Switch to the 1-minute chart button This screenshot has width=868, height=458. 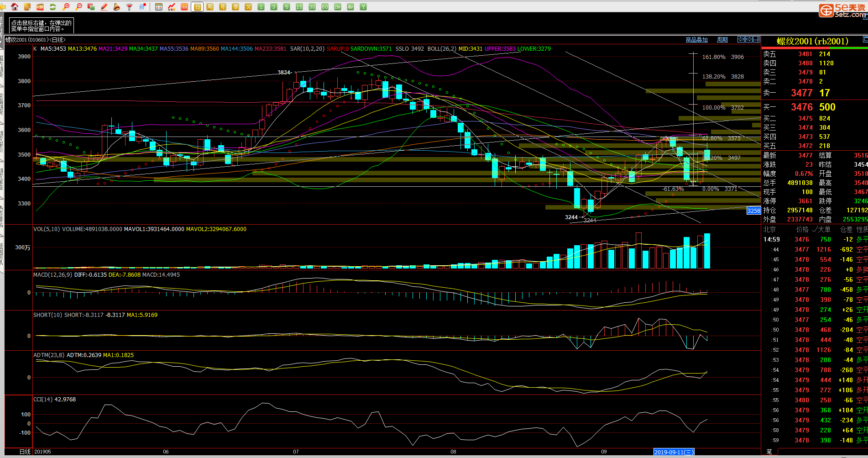261,7
